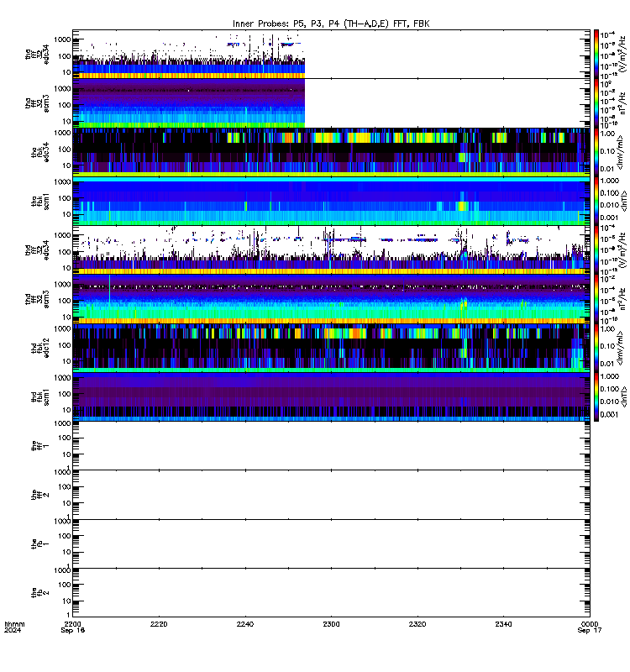Click the "the fff 1" panel label
630x672 pixels.
[x=40, y=446]
